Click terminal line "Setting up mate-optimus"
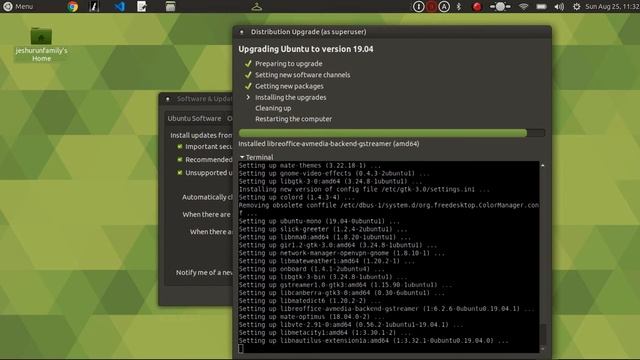 311,317
